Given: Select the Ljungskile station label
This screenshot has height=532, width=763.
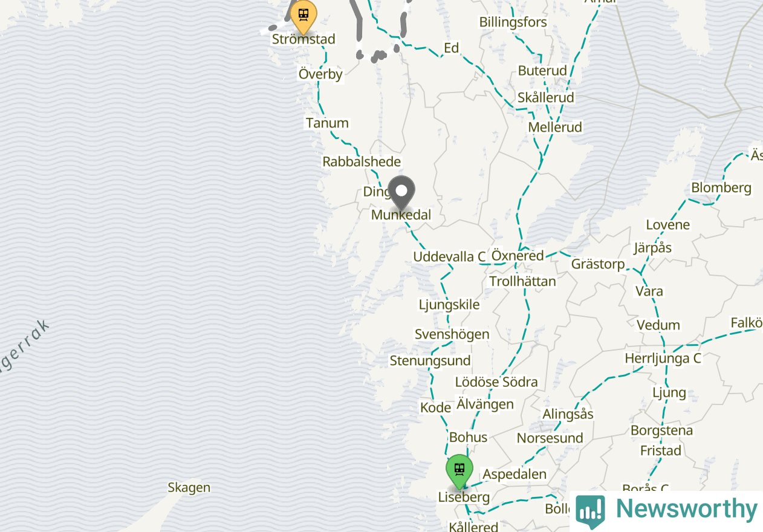Looking at the screenshot, I should (x=449, y=305).
